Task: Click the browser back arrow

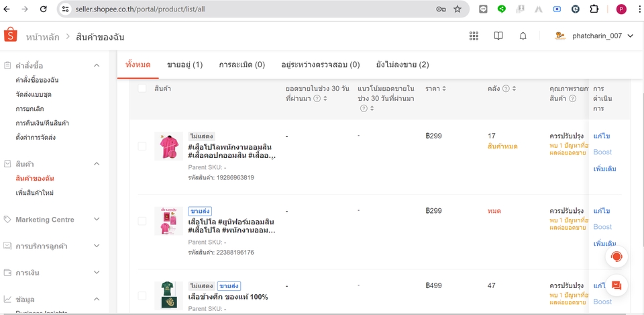Action: tap(7, 9)
